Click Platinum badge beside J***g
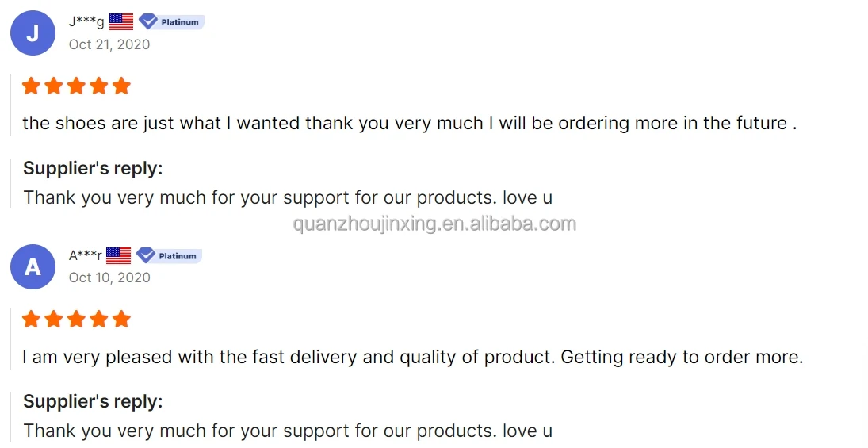Screen dimensions: 868x448 [172, 21]
